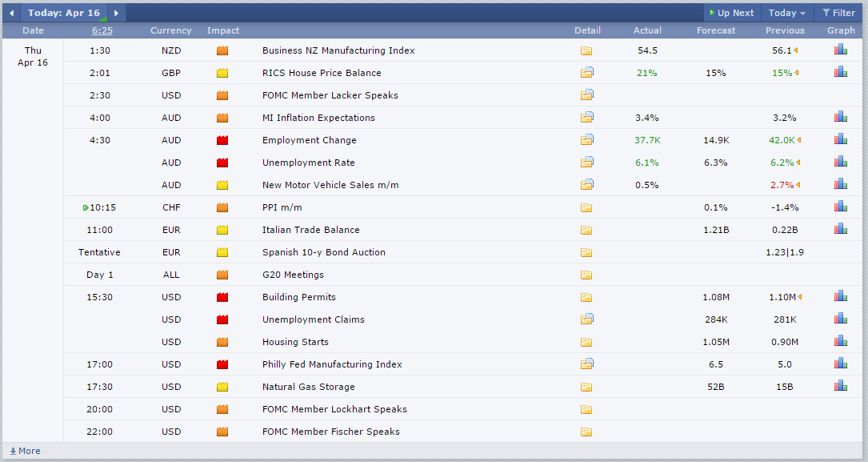
Task: Open detail folder for AUD Unemployment Rate
Action: point(586,163)
